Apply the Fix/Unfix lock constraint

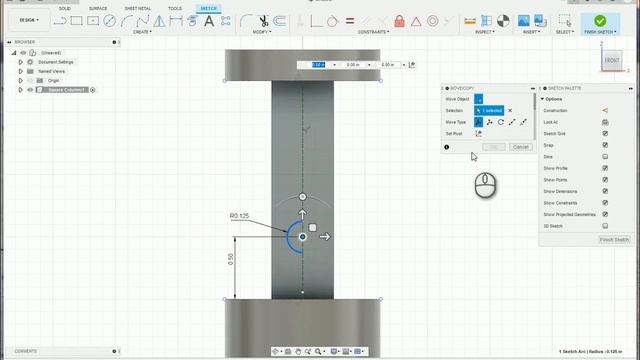click(x=399, y=21)
